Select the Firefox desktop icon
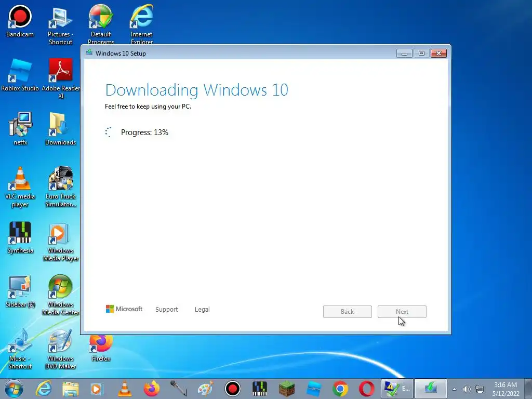The image size is (532, 399). 101,348
